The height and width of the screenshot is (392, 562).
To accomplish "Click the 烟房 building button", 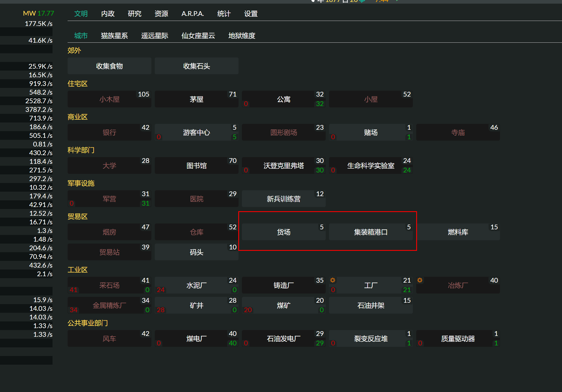I will click(109, 232).
